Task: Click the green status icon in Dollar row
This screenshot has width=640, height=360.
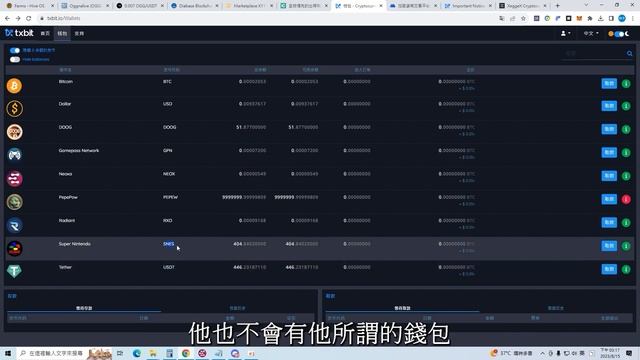Action: pos(626,106)
